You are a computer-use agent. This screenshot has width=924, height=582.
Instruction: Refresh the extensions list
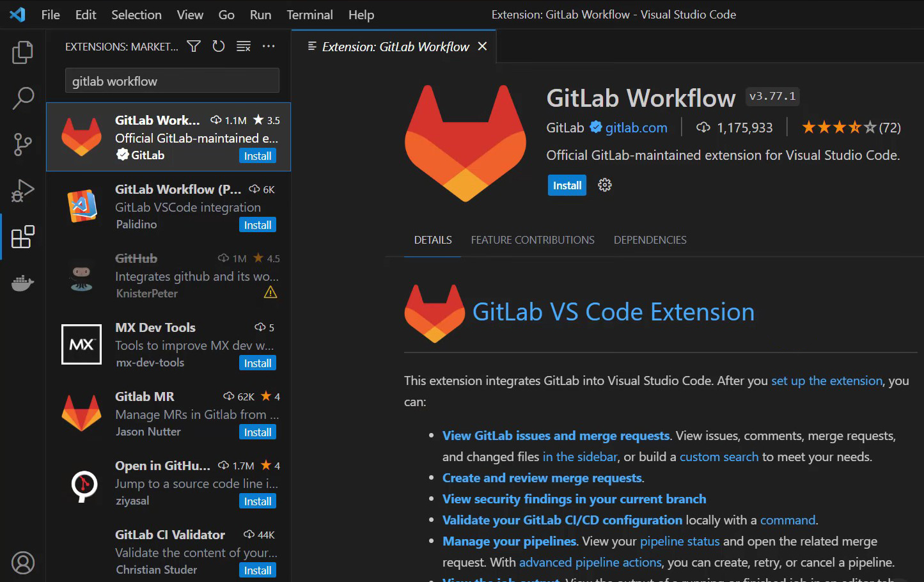click(218, 46)
